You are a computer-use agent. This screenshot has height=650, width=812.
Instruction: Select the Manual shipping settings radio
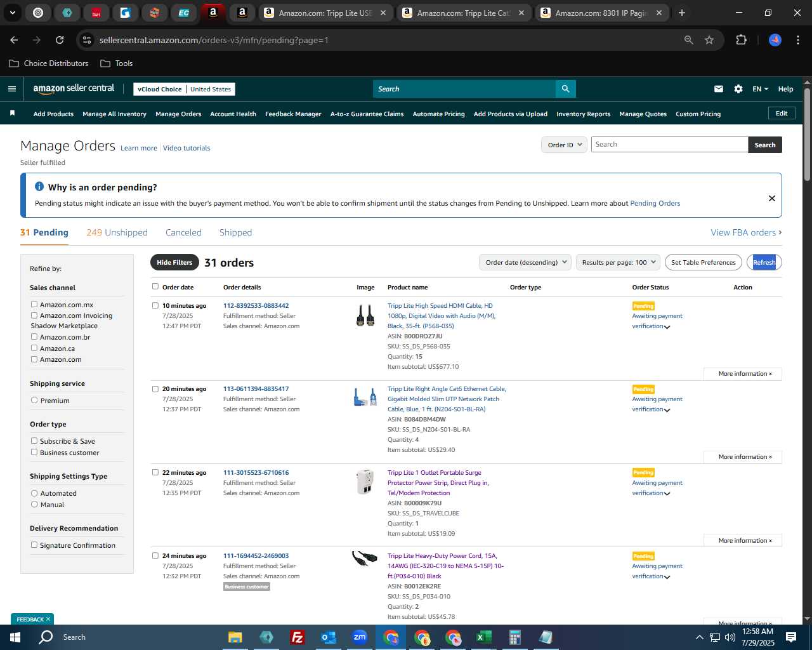[x=34, y=504]
